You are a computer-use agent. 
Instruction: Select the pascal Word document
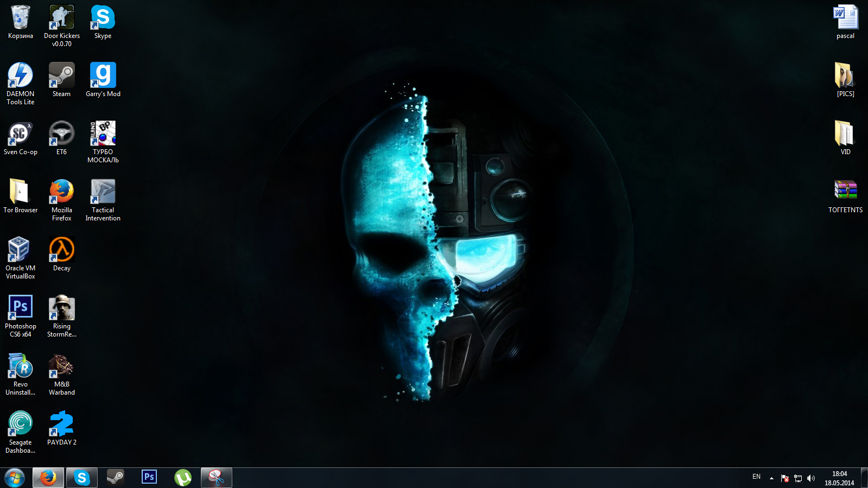point(846,22)
